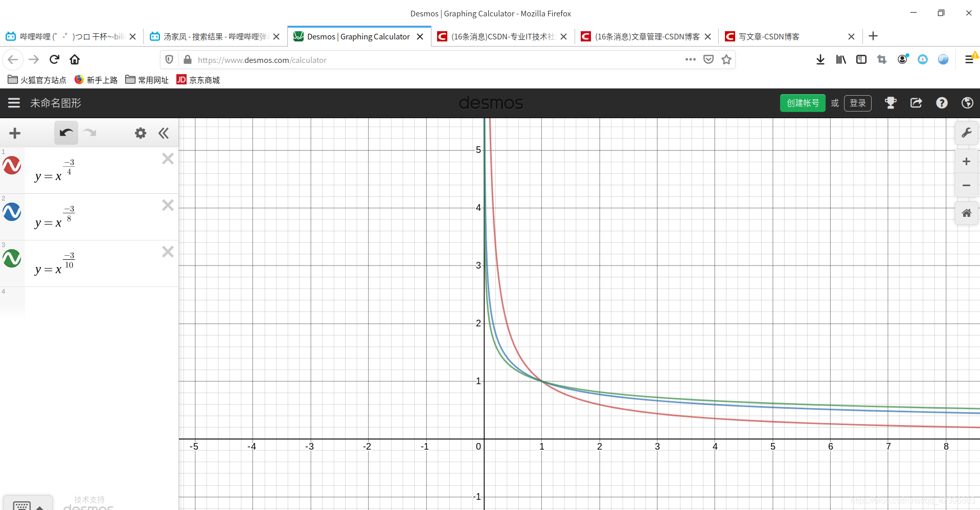Open Firefox library icon
The width and height of the screenshot is (980, 510).
click(x=841, y=59)
